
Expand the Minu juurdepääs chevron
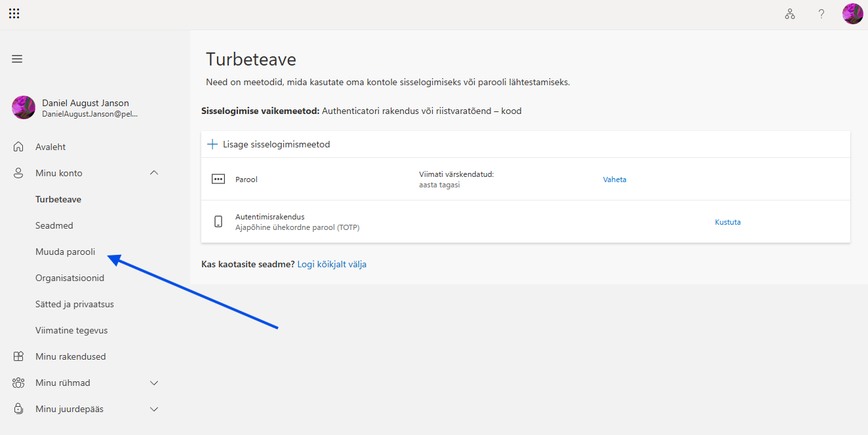[154, 409]
